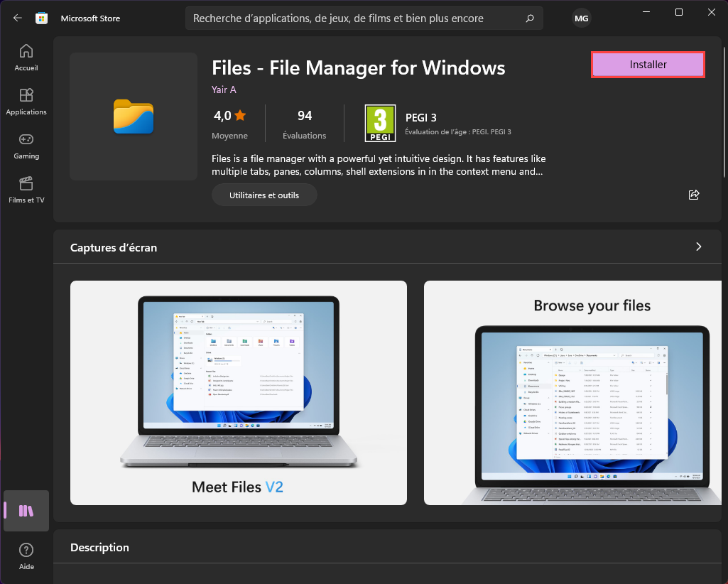This screenshot has width=728, height=584.
Task: Install the Files app
Action: (648, 65)
